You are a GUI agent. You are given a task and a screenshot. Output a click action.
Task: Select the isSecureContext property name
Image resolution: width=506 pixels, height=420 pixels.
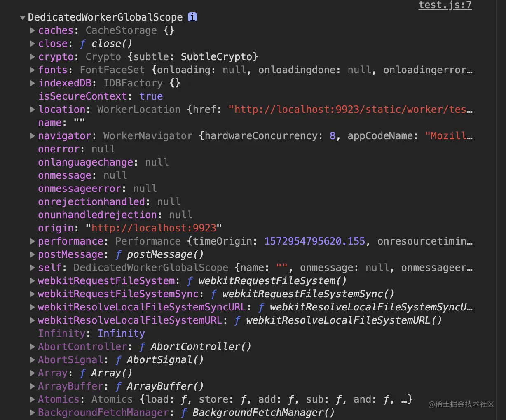tap(82, 96)
